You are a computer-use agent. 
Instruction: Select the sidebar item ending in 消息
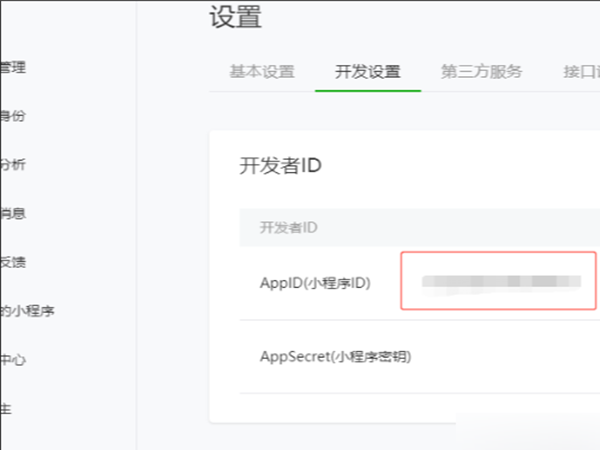click(13, 213)
